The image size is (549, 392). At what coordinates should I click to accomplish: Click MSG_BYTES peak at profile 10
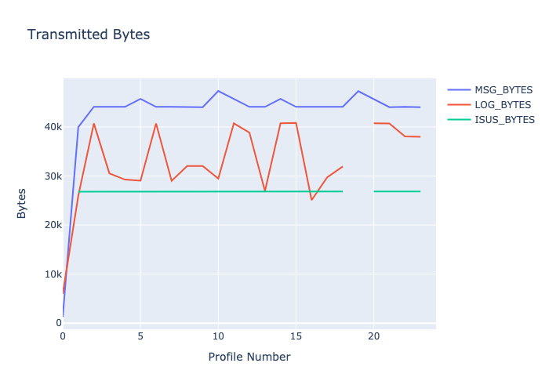(x=218, y=91)
